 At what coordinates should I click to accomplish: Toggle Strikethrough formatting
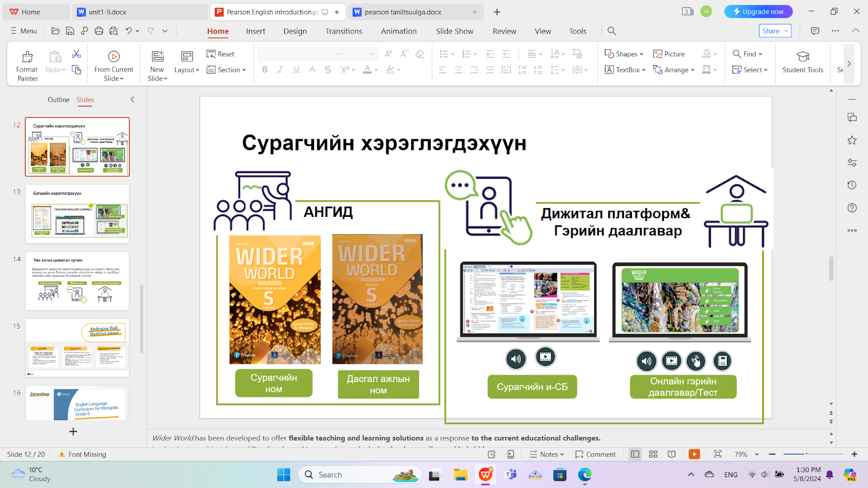point(312,69)
